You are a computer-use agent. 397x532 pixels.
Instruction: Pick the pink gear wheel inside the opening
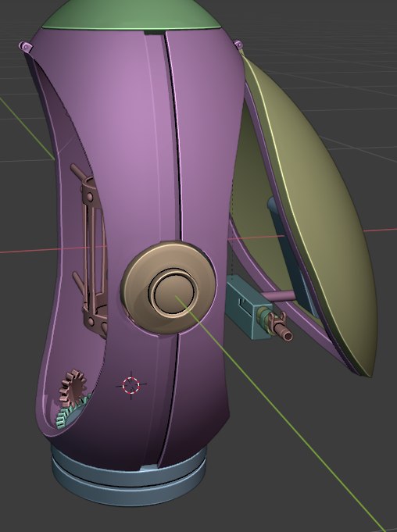pos(72,387)
